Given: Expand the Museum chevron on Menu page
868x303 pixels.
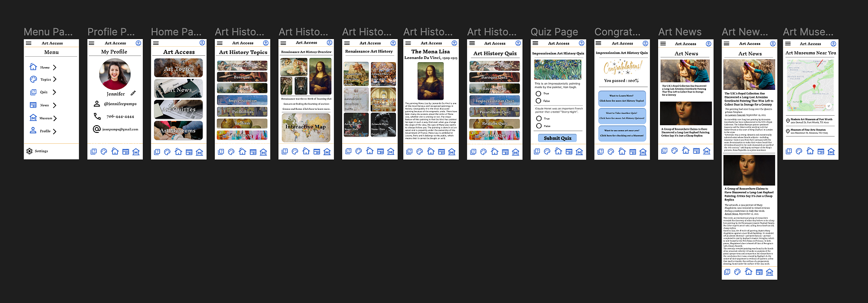Looking at the screenshot, I should click(x=55, y=118).
